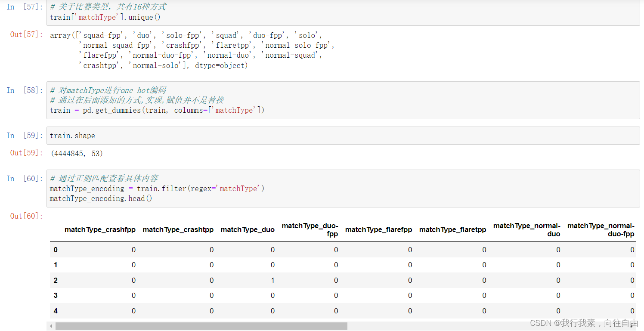
Task: Click the In [58] prompt label
Action: coord(25,90)
